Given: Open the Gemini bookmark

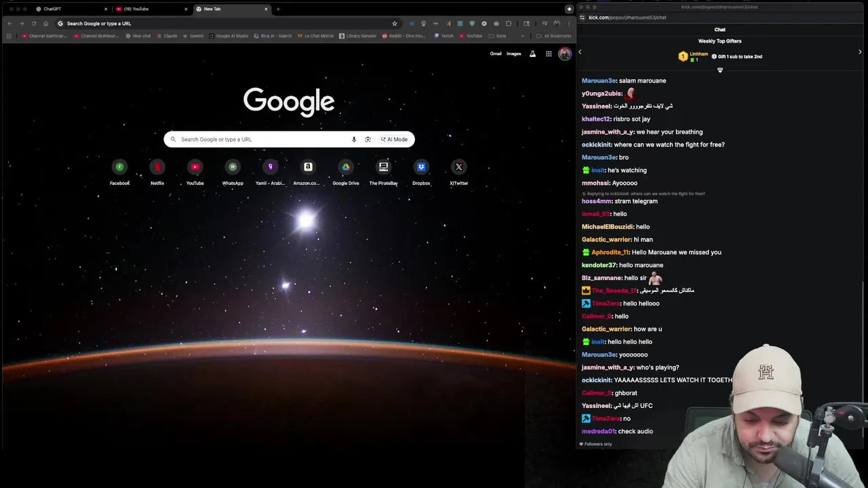Looking at the screenshot, I should click(x=193, y=36).
